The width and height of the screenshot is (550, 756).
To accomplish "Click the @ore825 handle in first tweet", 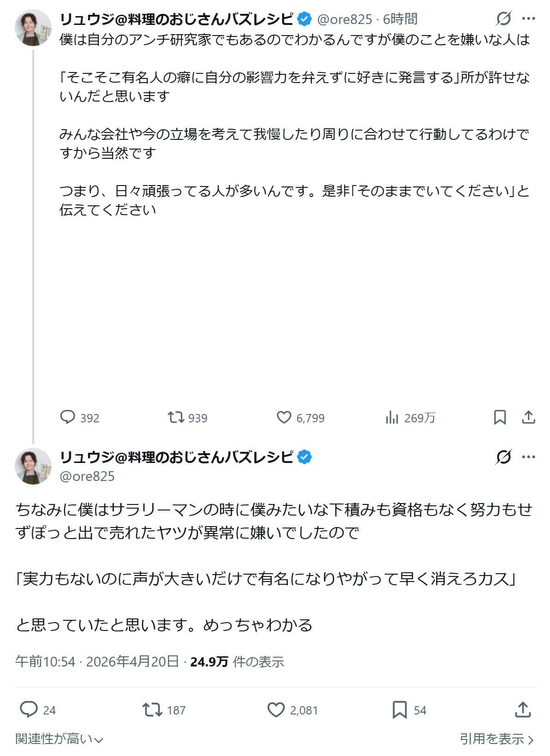I will click(345, 19).
